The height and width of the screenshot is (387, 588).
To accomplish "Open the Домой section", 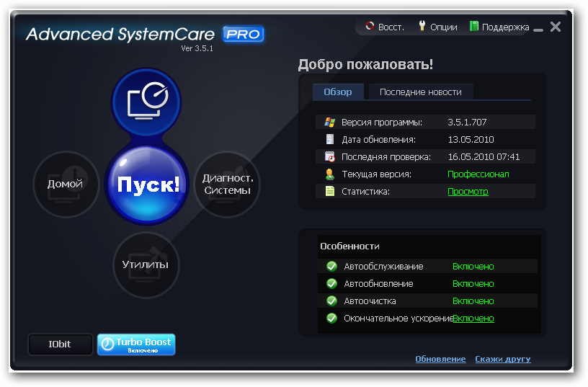I will 66,184.
